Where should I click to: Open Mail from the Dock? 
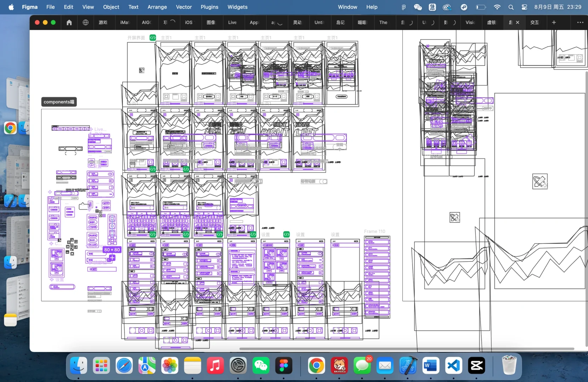[x=385, y=366]
